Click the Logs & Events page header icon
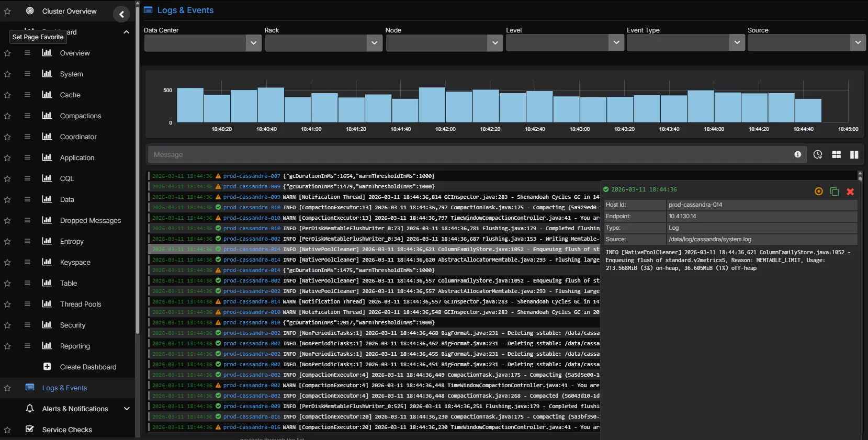 [x=148, y=10]
